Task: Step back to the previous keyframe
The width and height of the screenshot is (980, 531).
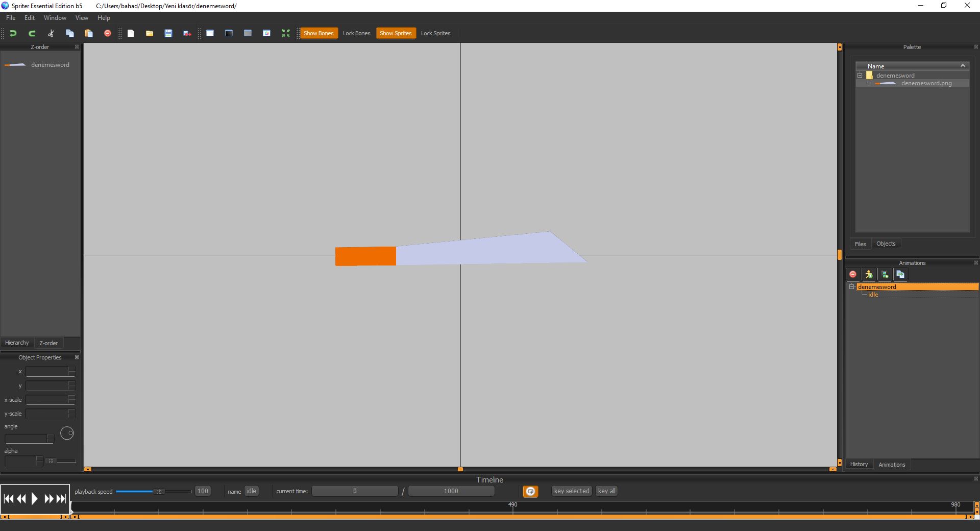Action: [x=21, y=499]
